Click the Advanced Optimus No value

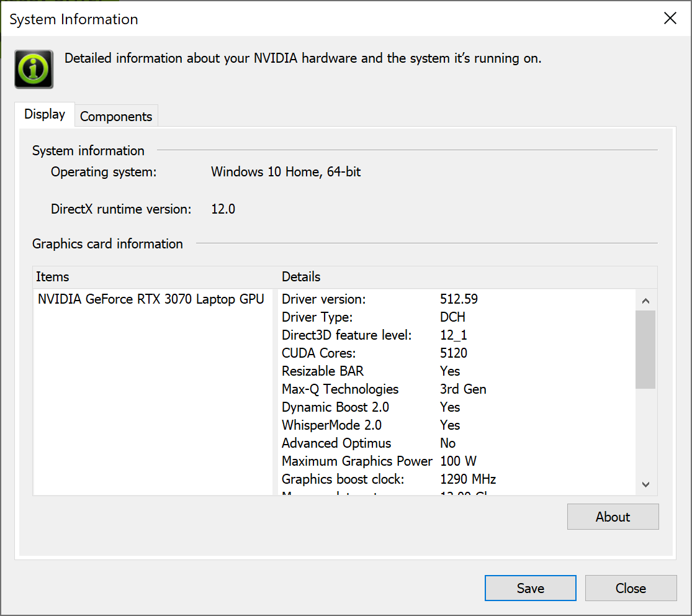coord(447,443)
